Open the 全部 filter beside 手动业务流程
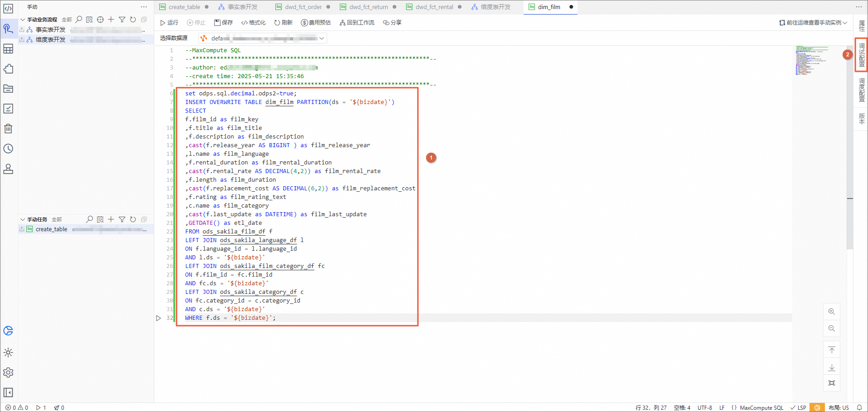868x412 pixels. click(x=67, y=20)
